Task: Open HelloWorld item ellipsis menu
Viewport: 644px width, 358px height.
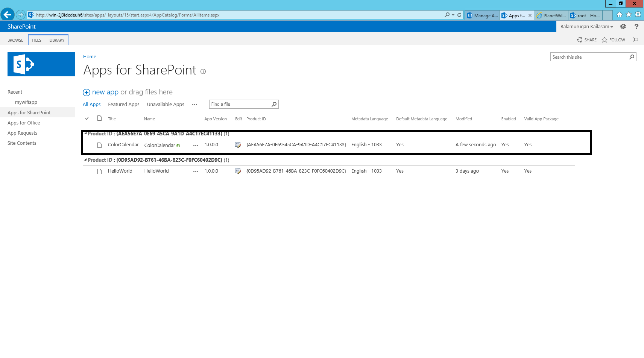Action: pyautogui.click(x=196, y=171)
